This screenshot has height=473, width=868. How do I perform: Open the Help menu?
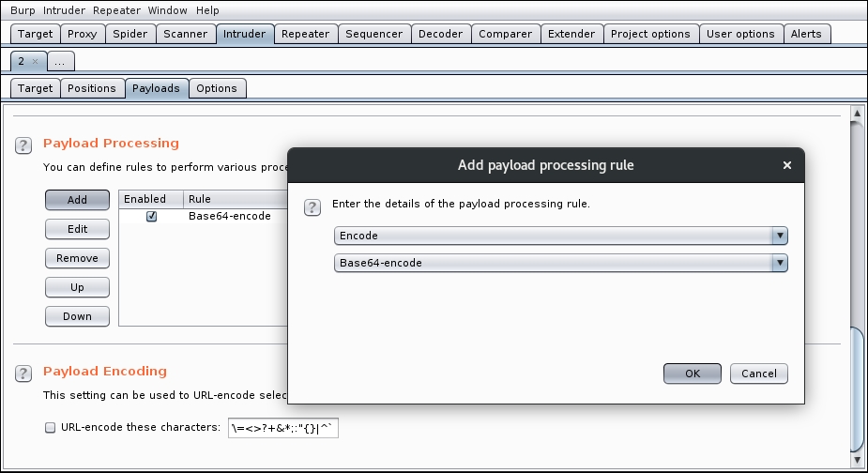[207, 10]
